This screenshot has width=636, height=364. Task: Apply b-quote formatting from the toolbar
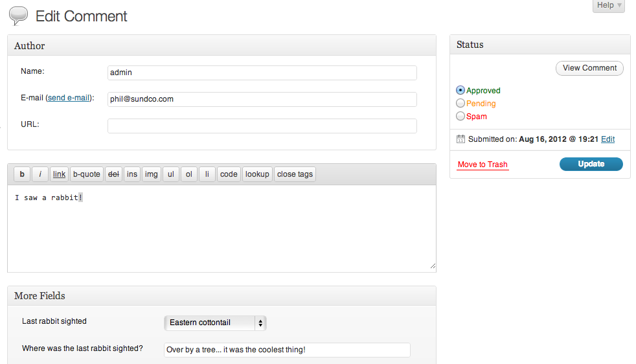point(86,174)
